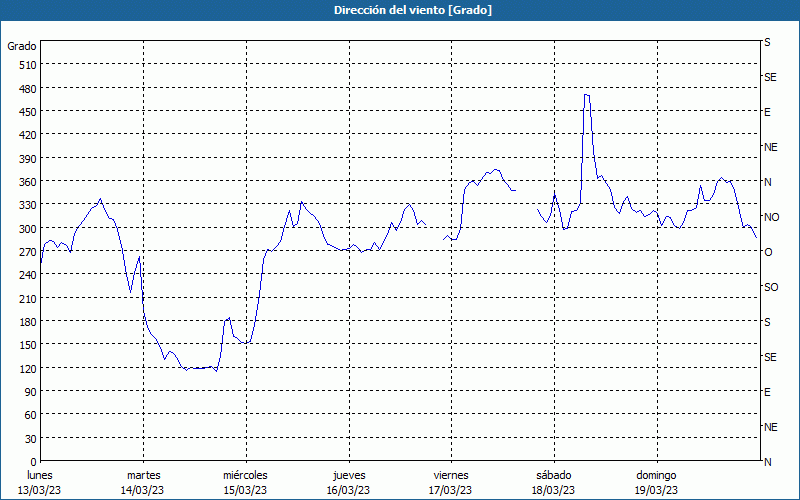Select the 'SE' compass label at 120 gridline
Screen dimensions: 800x500
pos(770,357)
